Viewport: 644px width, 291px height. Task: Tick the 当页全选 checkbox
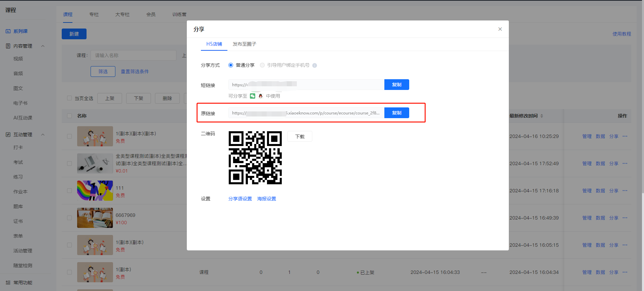[69, 98]
